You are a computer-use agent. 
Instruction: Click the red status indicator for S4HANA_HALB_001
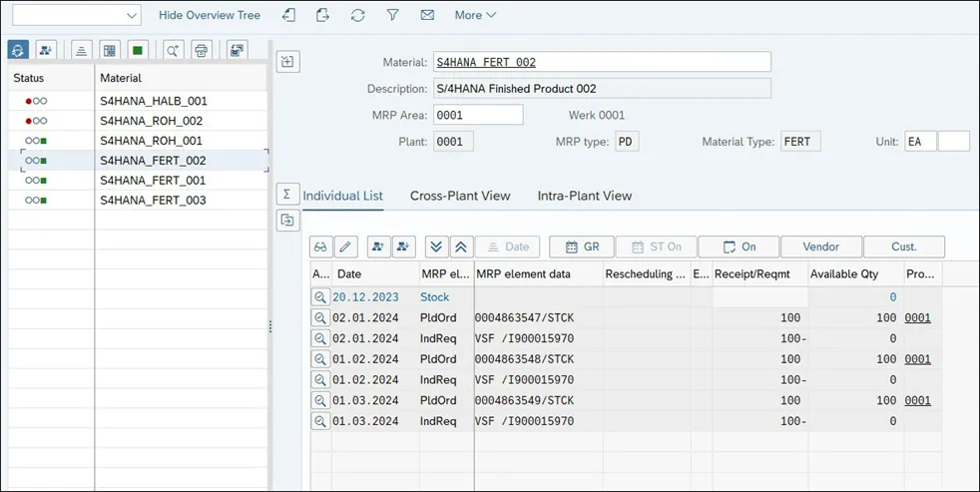point(29,101)
